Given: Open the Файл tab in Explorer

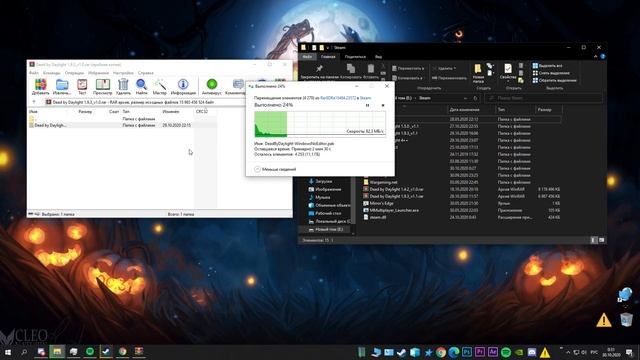Looking at the screenshot, I should [307, 57].
